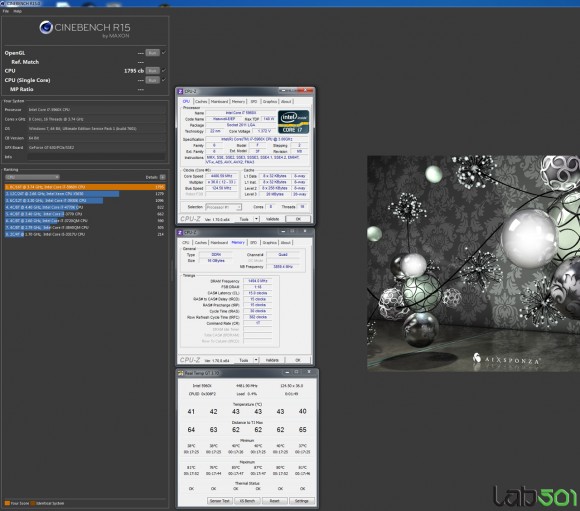Select the third ranking row scoring 1096

[85, 201]
